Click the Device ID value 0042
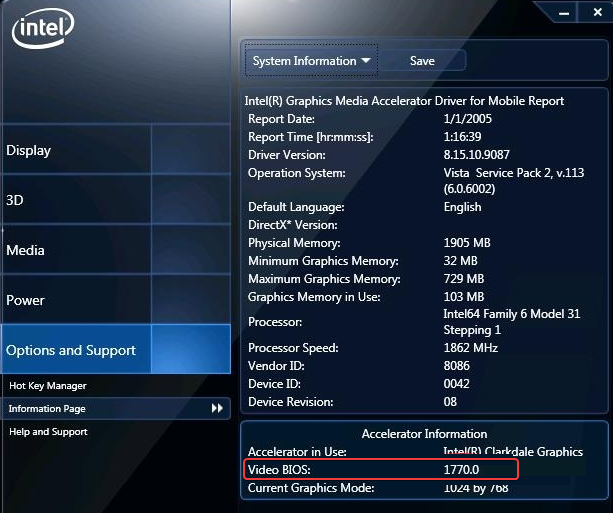The image size is (613, 513). tap(456, 384)
